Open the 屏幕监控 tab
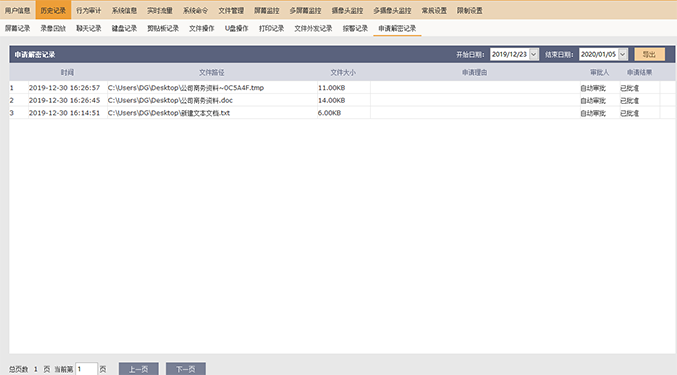 266,10
